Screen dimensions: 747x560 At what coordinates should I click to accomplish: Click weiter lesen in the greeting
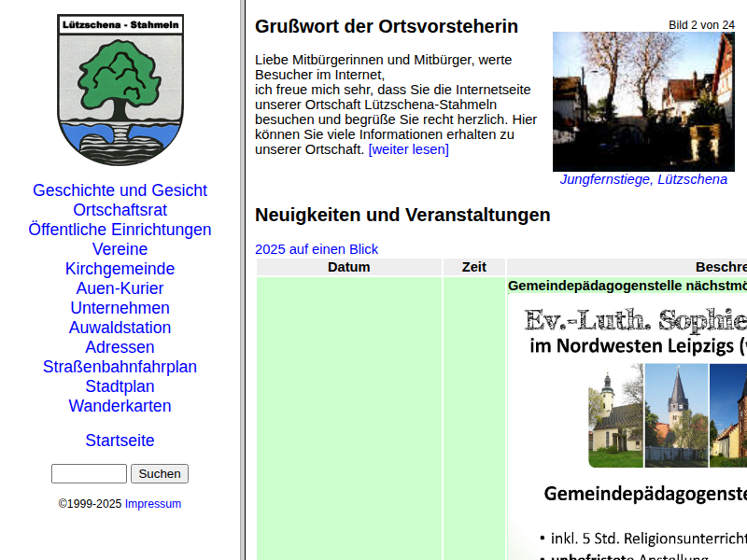click(x=408, y=149)
